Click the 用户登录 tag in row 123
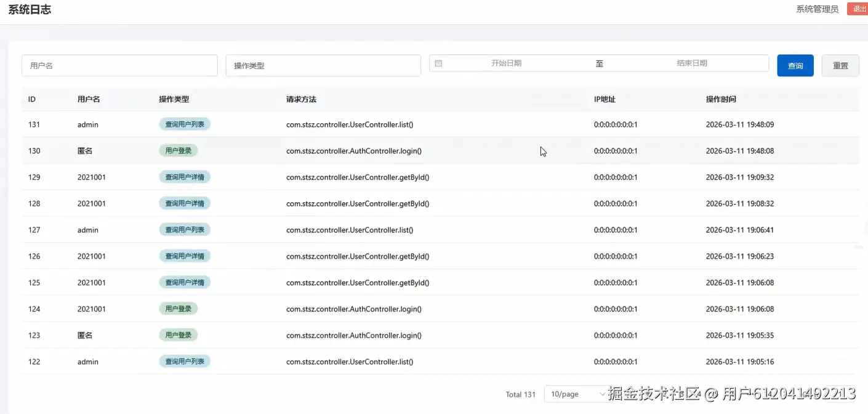This screenshot has height=414, width=868. point(179,335)
